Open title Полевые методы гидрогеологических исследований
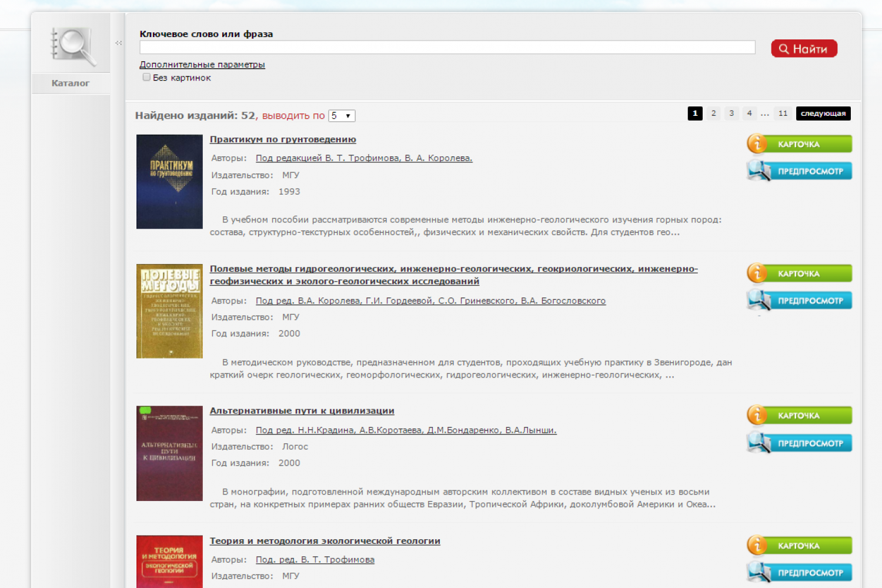Screen dimensions: 882x588 454,275
